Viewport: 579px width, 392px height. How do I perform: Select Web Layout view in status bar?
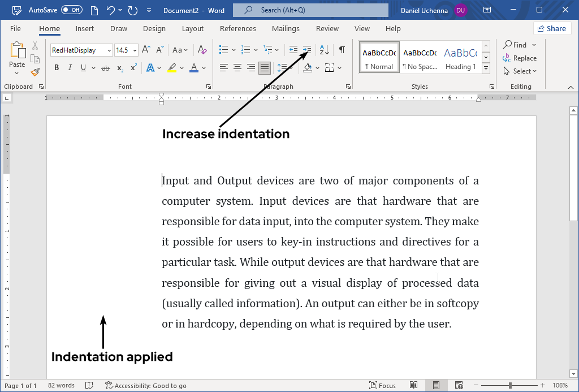coord(459,385)
